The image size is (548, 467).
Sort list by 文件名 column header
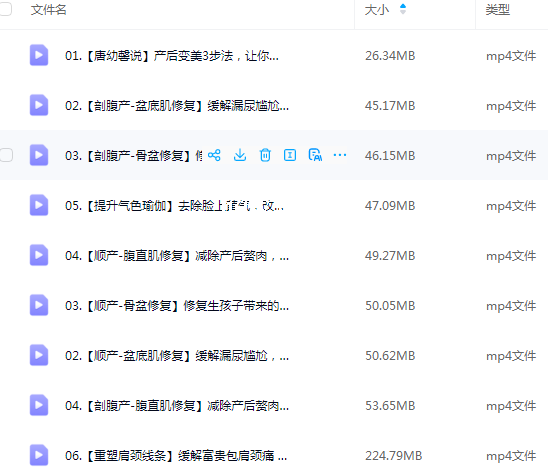(x=49, y=9)
